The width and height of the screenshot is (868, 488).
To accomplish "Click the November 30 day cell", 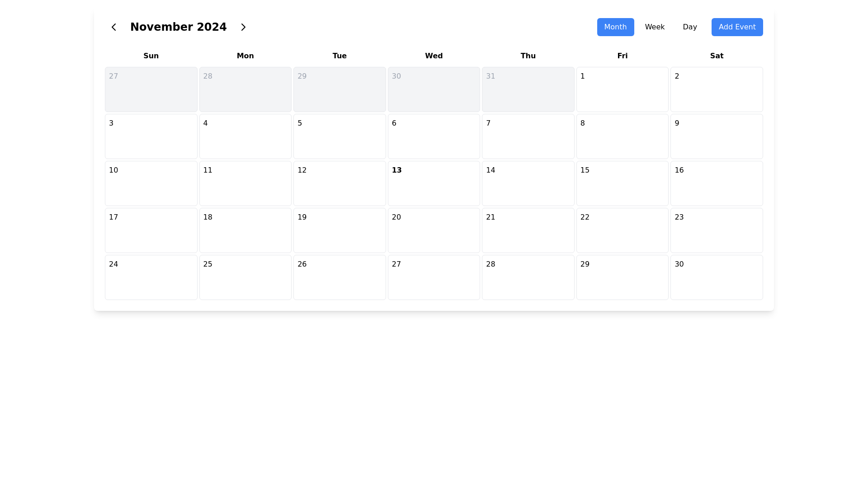I will click(716, 277).
